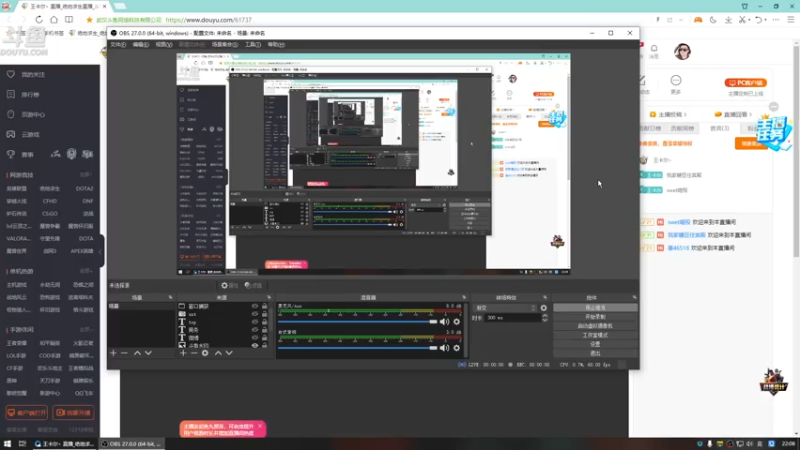Open the More circle icon on Douyu page
The image size is (800, 450).
pyautogui.click(x=676, y=81)
